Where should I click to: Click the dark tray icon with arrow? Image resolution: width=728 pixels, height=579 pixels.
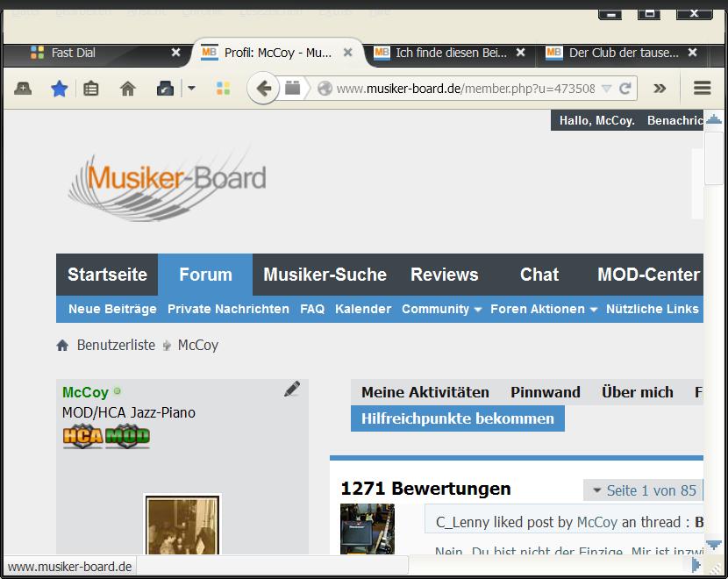tap(165, 89)
